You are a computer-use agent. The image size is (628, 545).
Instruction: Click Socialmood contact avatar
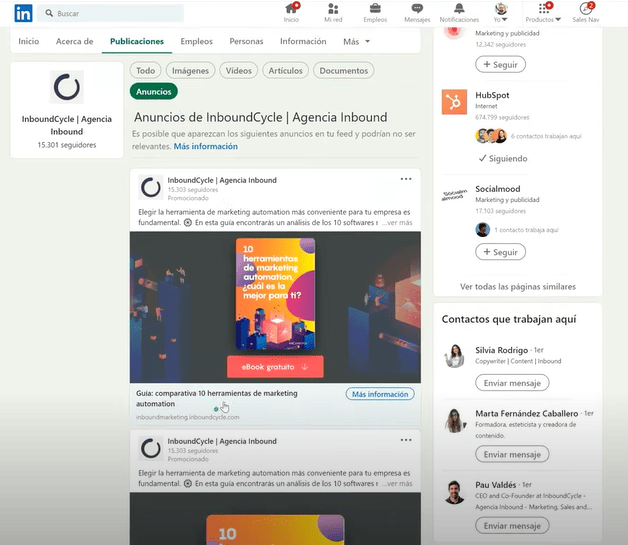tap(483, 230)
